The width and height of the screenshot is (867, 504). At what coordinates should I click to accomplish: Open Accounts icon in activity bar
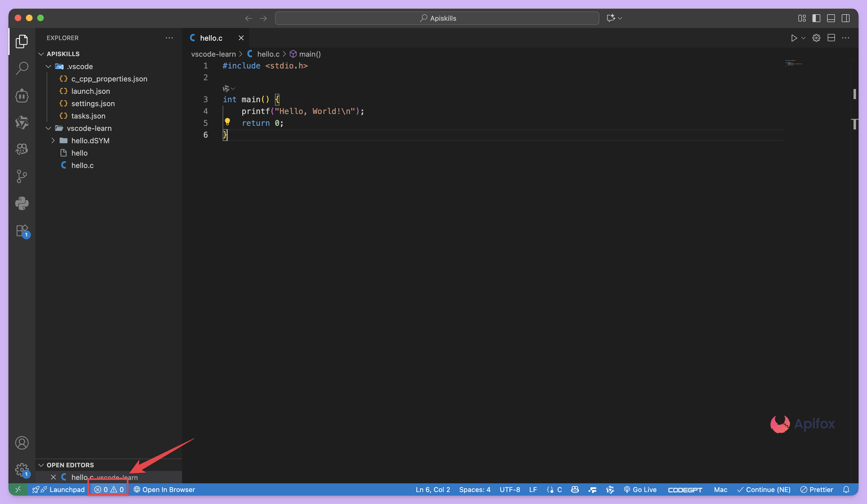tap(22, 443)
